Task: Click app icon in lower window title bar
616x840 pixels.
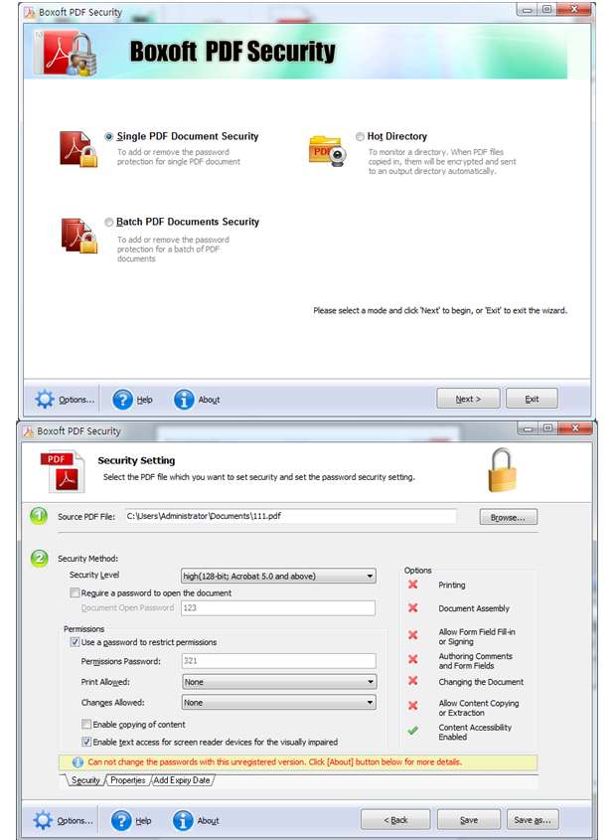Action: point(28,431)
